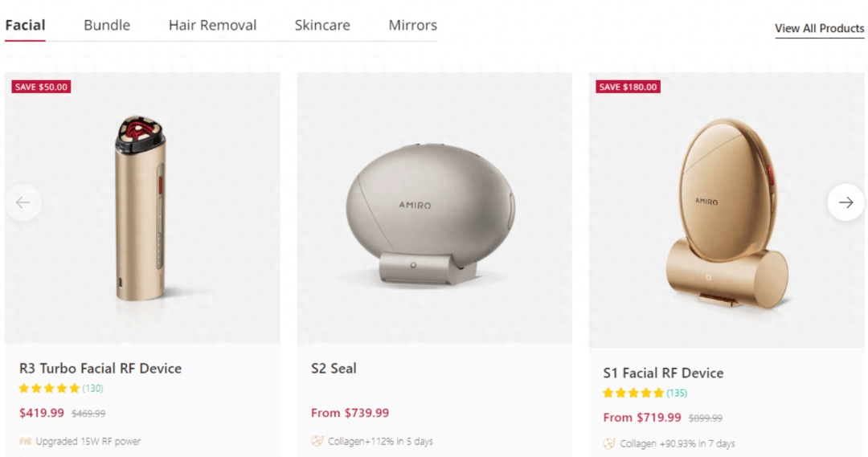Switch to the Bundle tab
The image size is (868, 457).
107,25
